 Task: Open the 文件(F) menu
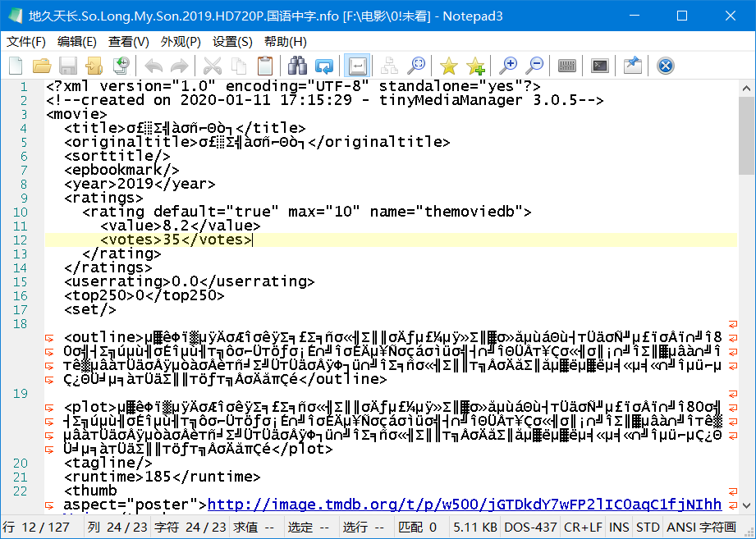click(26, 42)
